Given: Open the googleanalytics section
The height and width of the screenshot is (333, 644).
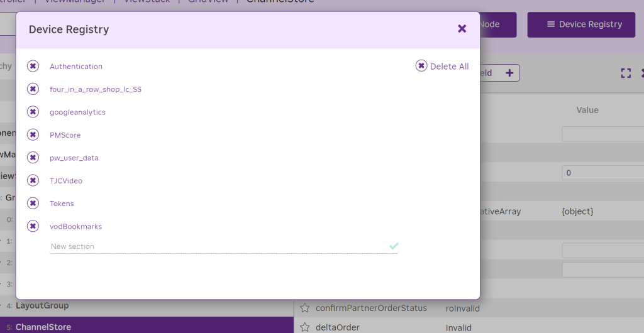Looking at the screenshot, I should 77,112.
